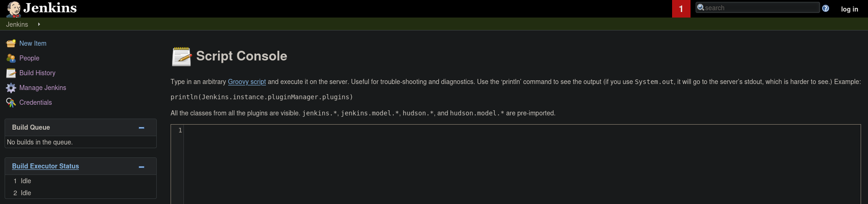868x204 pixels.
Task: Click the search help question-mark icon
Action: [x=826, y=8]
